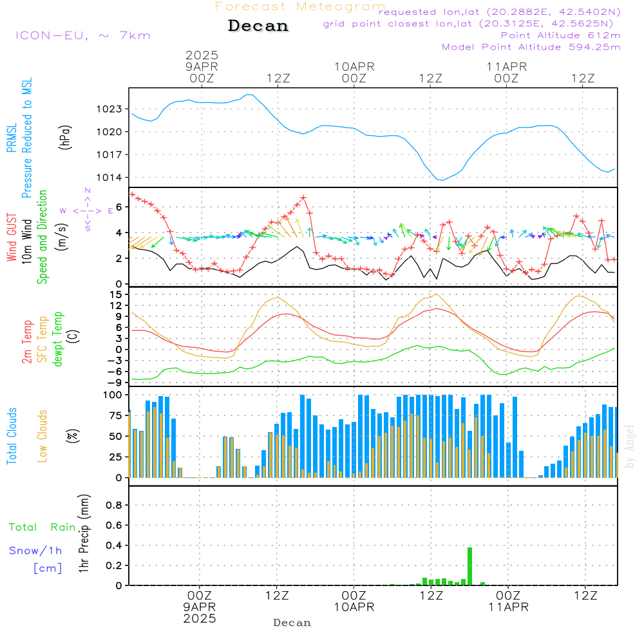Click the bold 'Decan' title at top

click(x=258, y=26)
